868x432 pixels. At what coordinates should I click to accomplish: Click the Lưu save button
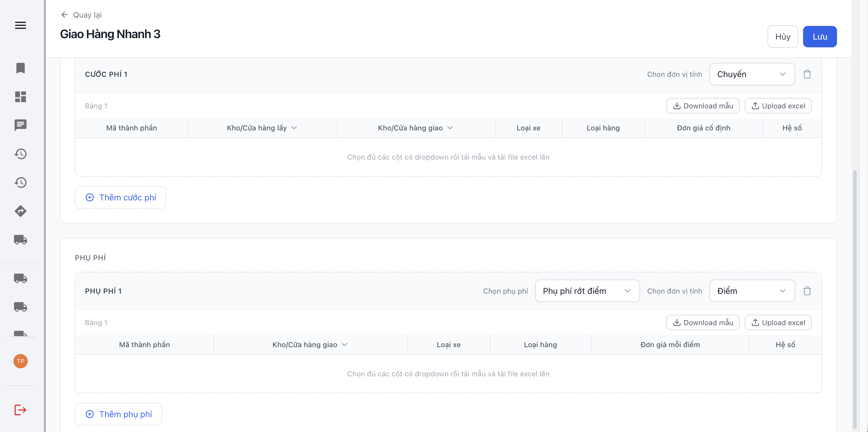tap(819, 37)
